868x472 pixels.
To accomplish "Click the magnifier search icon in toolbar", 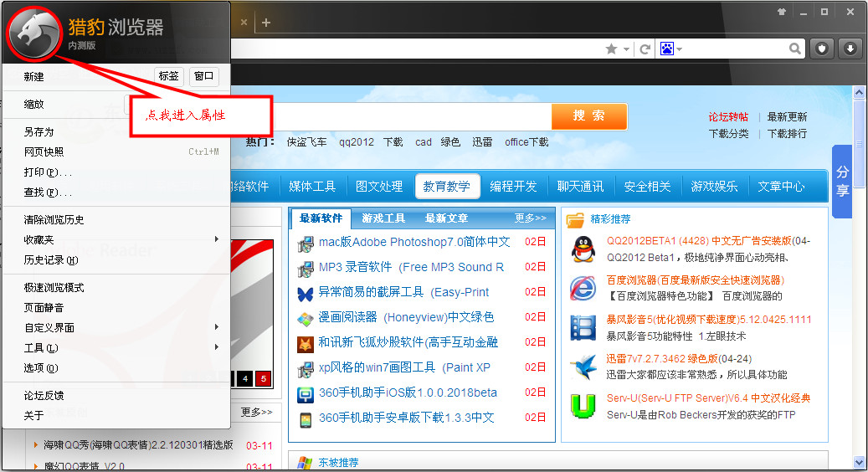I will point(795,49).
